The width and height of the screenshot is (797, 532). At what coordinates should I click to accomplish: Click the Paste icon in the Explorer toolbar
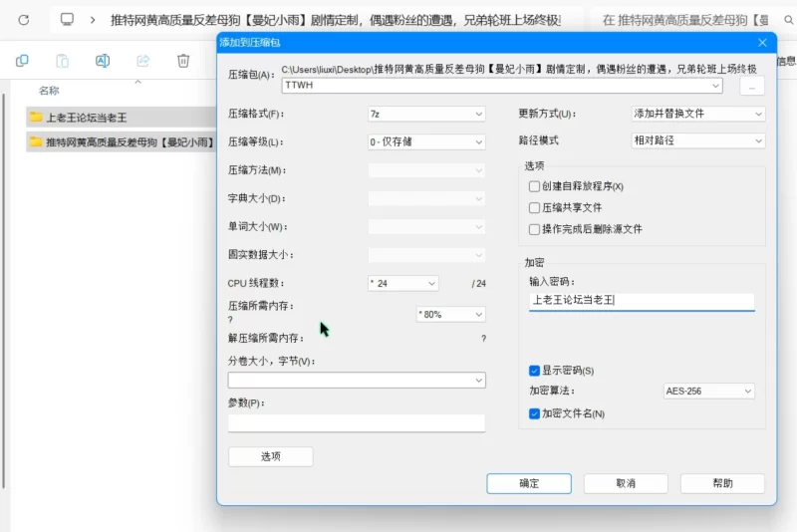pos(62,62)
